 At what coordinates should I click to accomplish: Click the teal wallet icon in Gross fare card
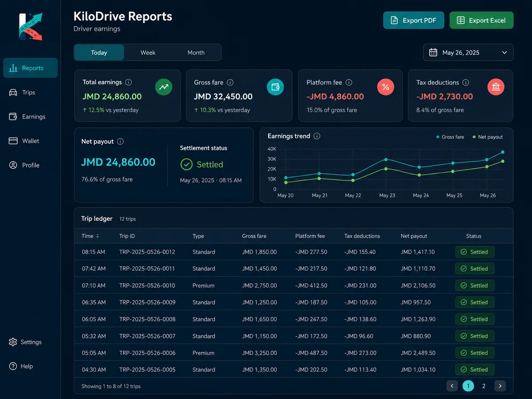point(275,87)
